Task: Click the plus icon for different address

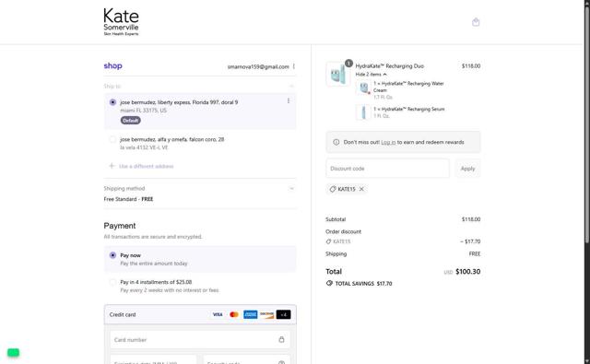Action: [x=112, y=166]
